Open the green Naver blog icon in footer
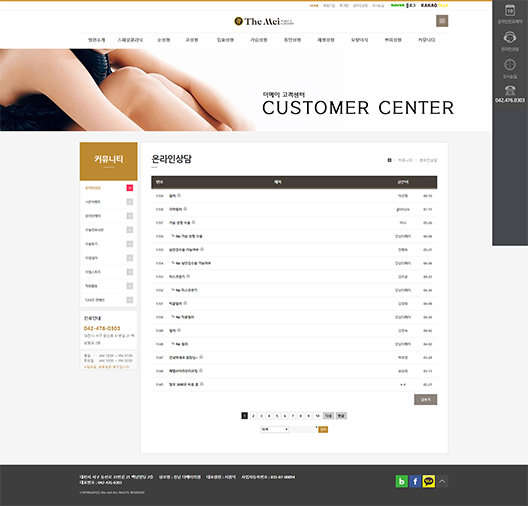Image resolution: width=528 pixels, height=506 pixels. 401,481
